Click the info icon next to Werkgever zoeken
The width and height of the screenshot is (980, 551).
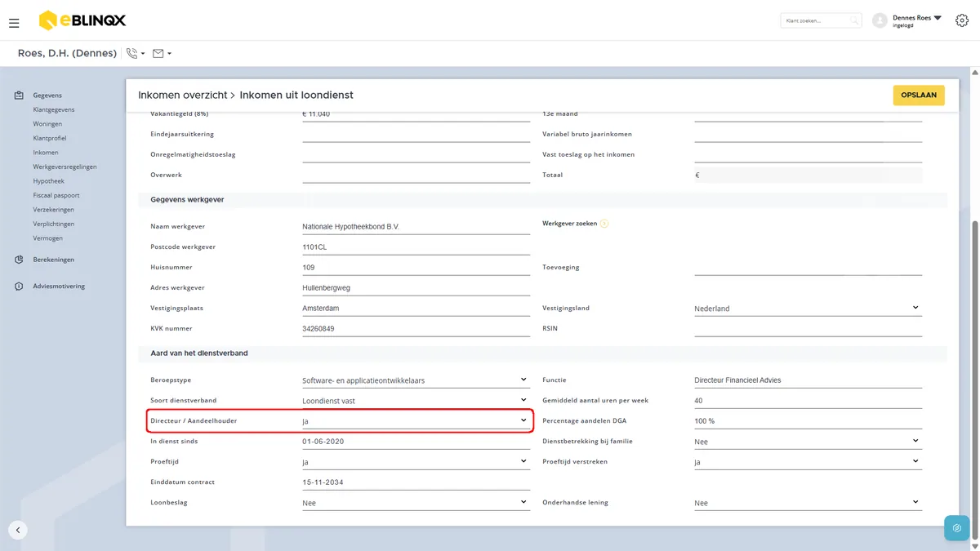click(x=605, y=224)
